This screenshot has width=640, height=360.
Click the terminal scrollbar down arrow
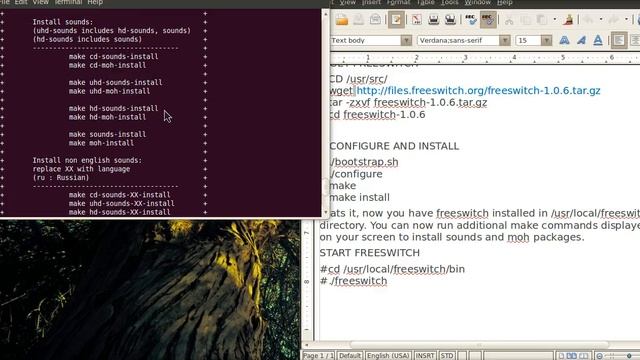325,213
